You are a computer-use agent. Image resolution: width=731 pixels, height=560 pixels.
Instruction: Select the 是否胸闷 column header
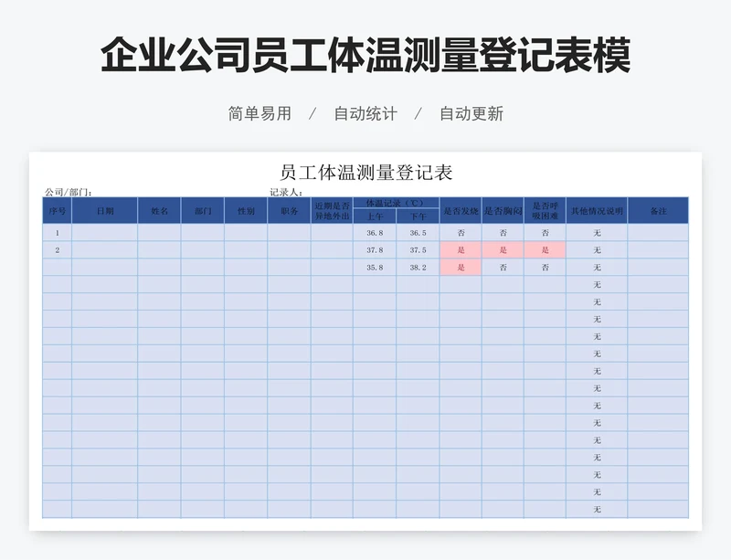tap(503, 211)
